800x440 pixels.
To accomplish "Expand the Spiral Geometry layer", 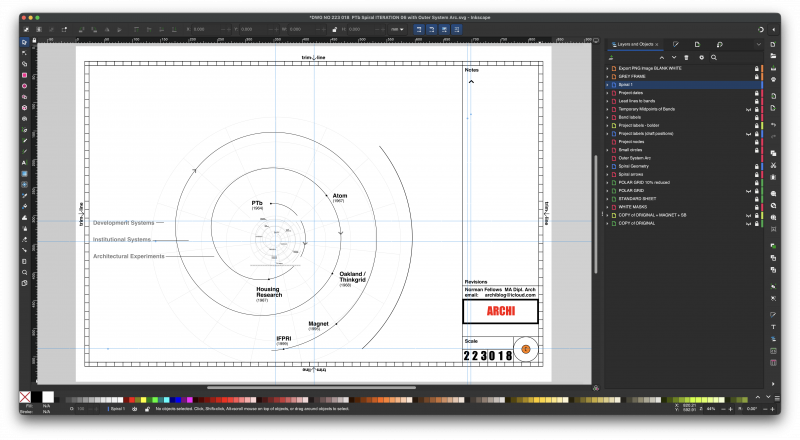I will coord(608,166).
